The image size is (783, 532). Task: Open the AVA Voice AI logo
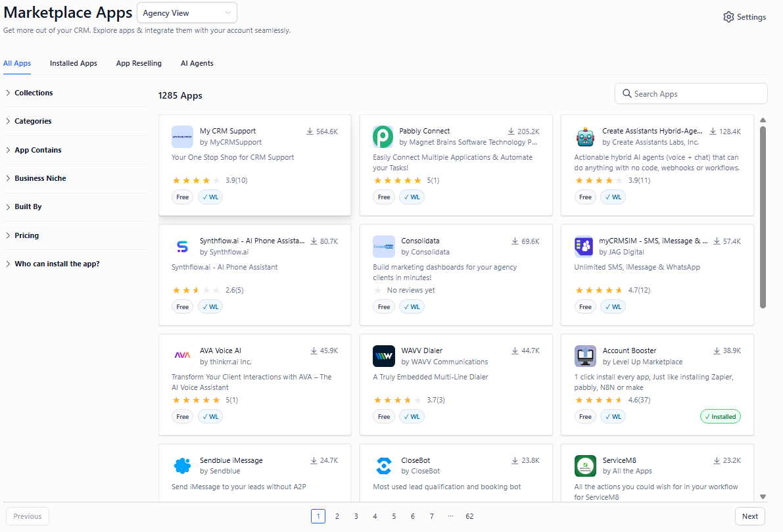pyautogui.click(x=182, y=355)
